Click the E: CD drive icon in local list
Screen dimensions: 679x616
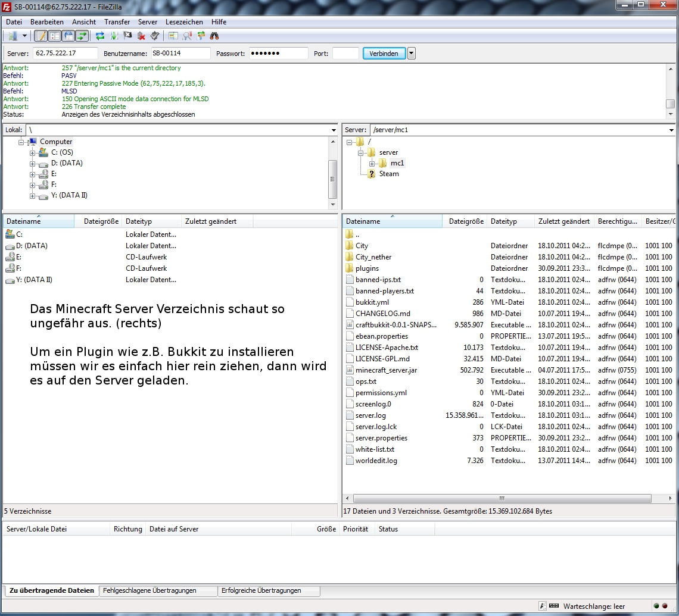tap(10, 257)
